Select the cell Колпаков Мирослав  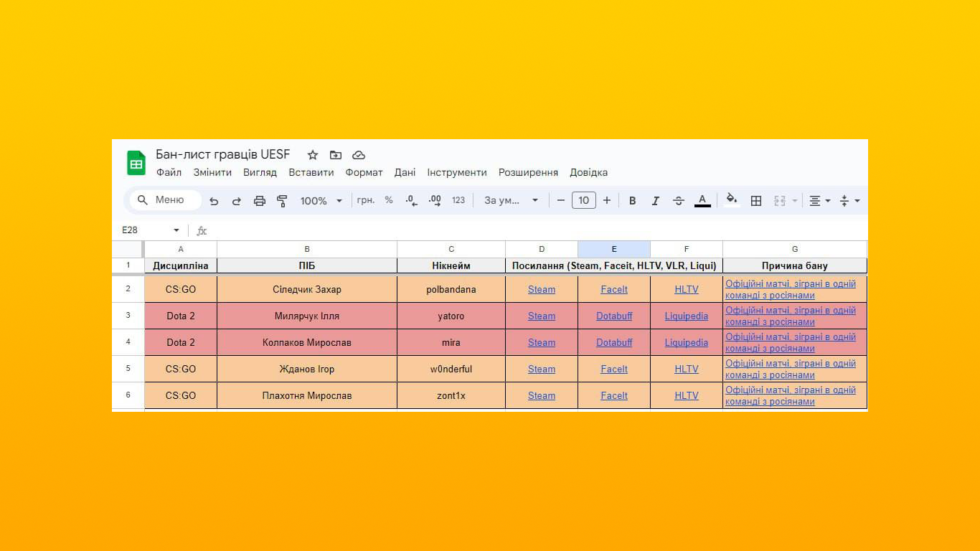pyautogui.click(x=307, y=343)
